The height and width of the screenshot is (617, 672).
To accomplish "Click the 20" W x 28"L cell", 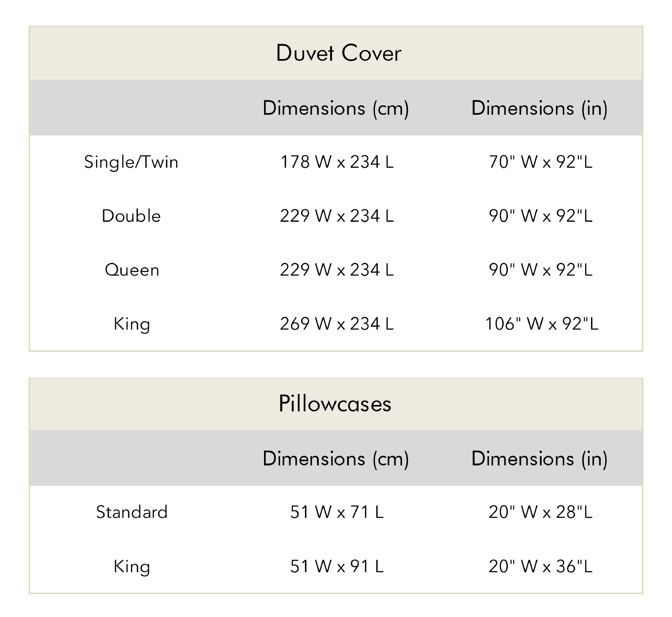I will [540, 512].
